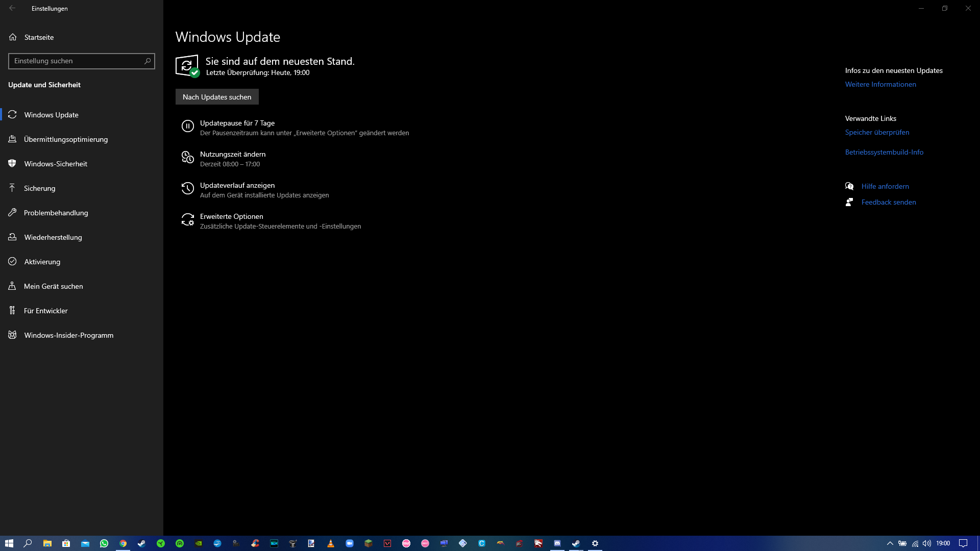Launch CCleaner from the taskbar
Screen dimensions: 980x551
[x=255, y=543]
